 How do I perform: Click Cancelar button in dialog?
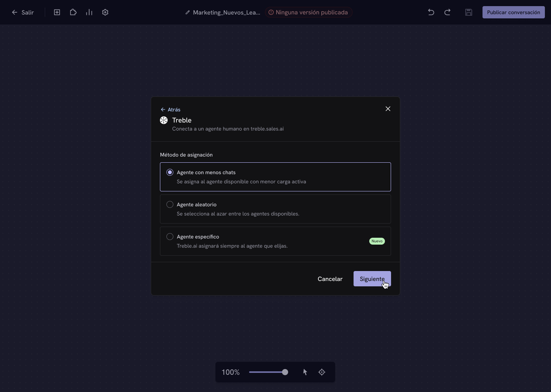point(330,279)
